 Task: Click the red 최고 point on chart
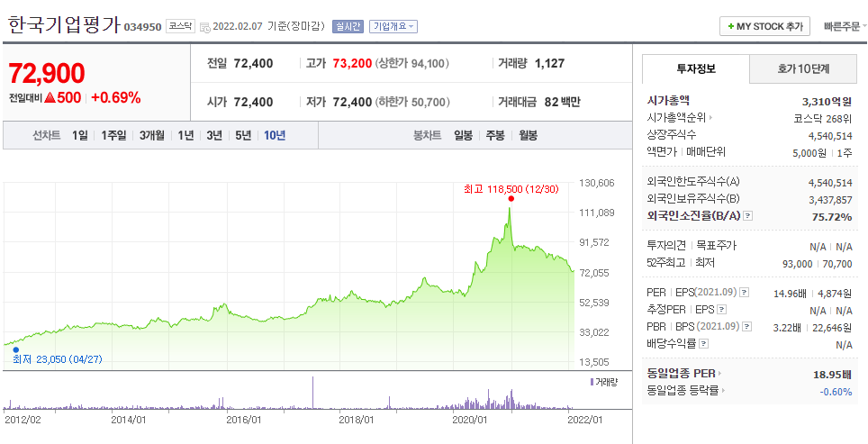(x=511, y=199)
